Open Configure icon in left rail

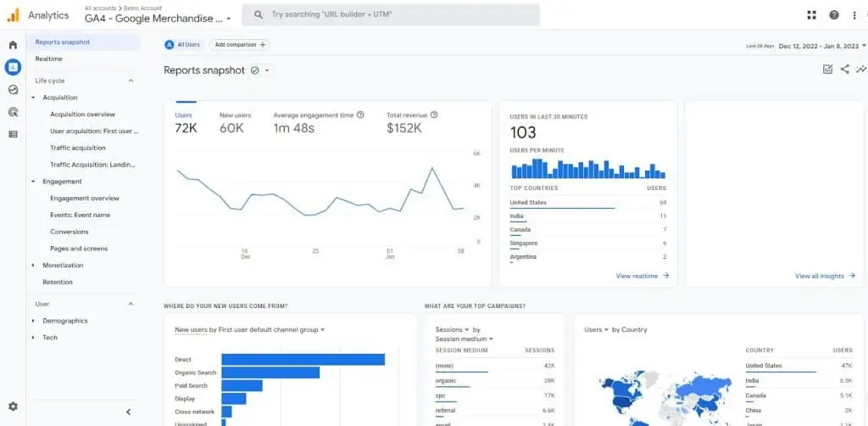tap(13, 134)
